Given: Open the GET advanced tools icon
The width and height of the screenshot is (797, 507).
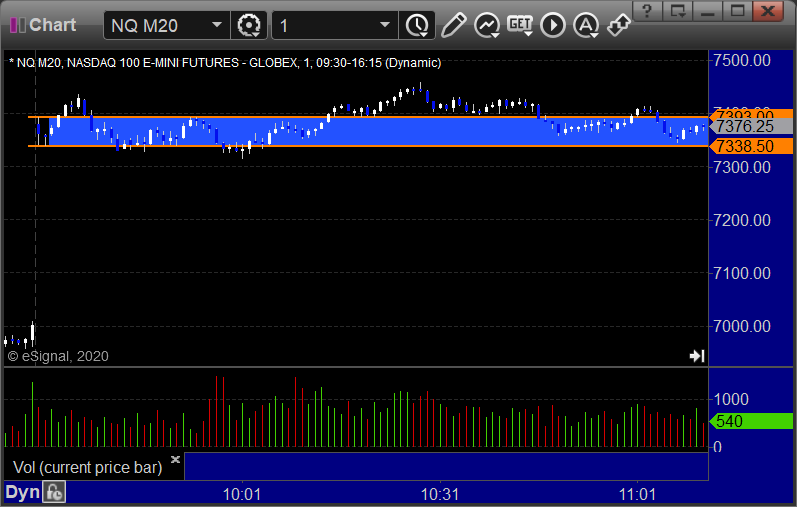Looking at the screenshot, I should coord(520,25).
